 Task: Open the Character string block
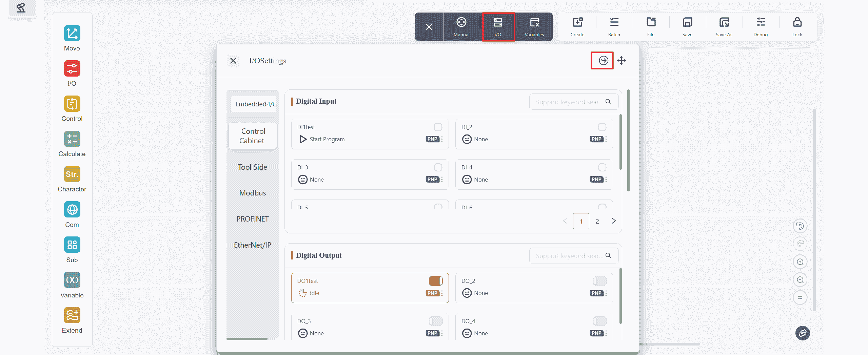72,174
